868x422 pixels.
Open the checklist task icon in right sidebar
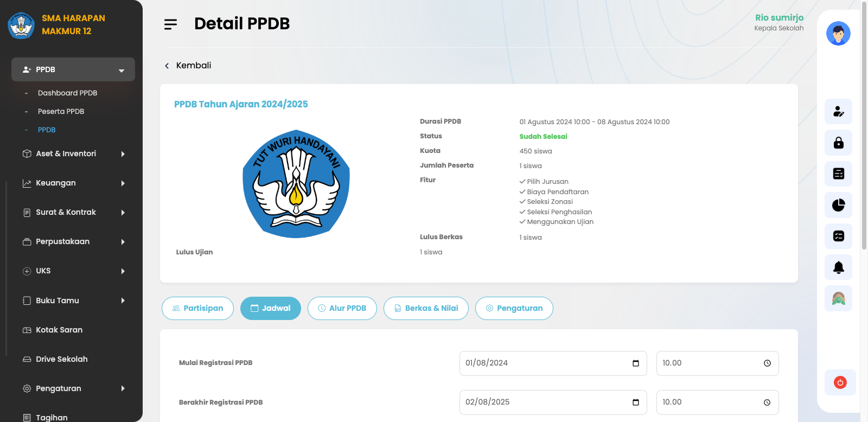[838, 236]
